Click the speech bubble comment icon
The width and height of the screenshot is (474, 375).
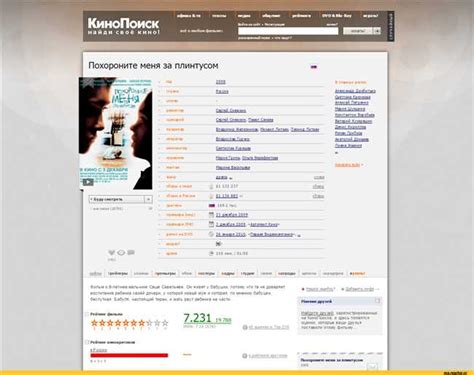tap(131, 253)
